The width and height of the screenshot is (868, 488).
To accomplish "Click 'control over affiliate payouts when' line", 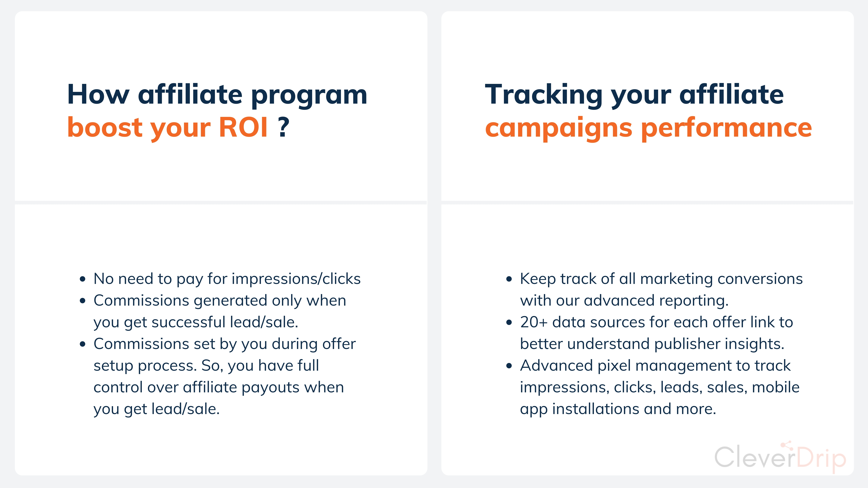I will (219, 387).
